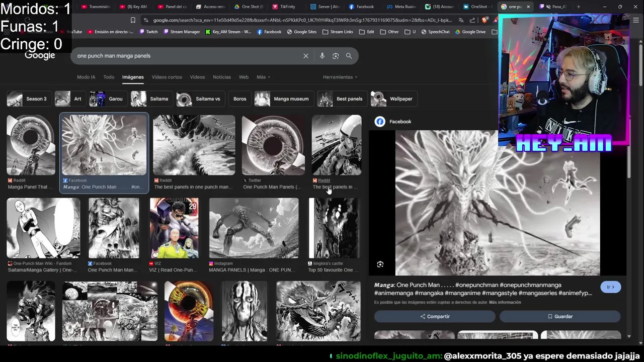Select the Imágenes tab
Screen dimensions: 644x362
click(133, 77)
